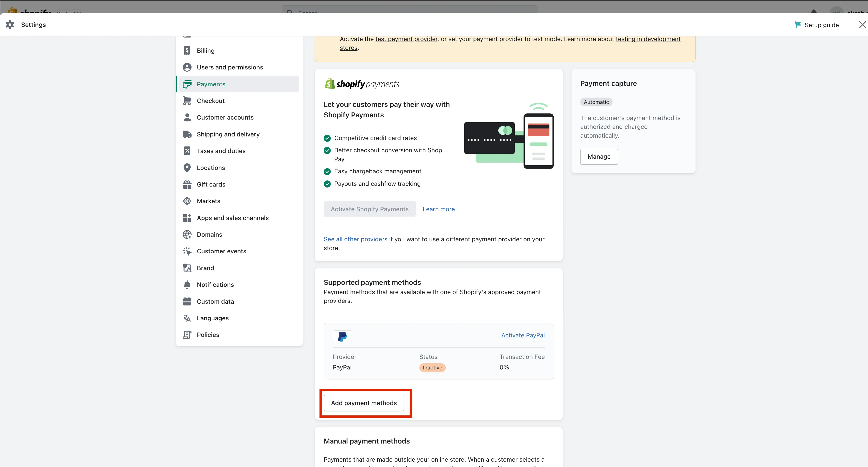This screenshot has width=868, height=467.
Task: Click Activate Shopify Payments button
Action: (x=370, y=209)
